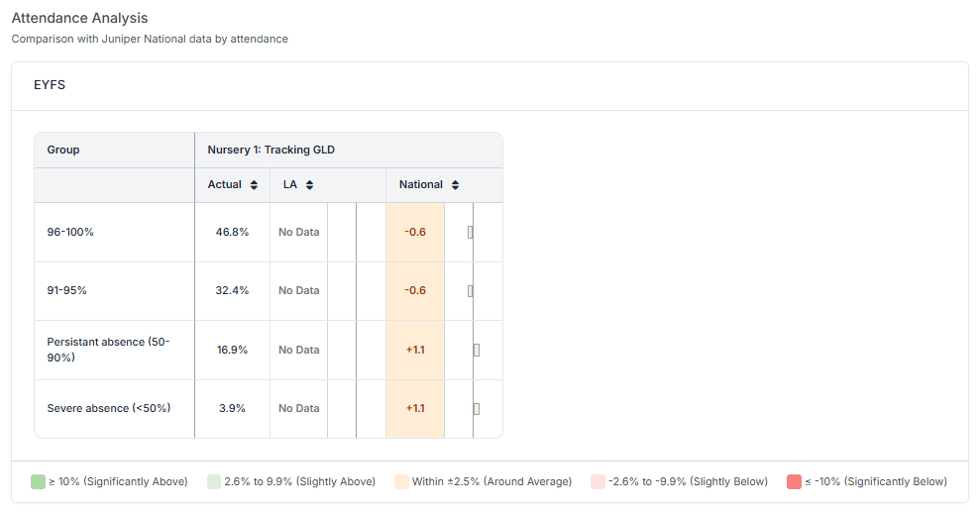Click the green Significantly Above legend swatch
The height and width of the screenshot is (513, 980).
(x=38, y=481)
